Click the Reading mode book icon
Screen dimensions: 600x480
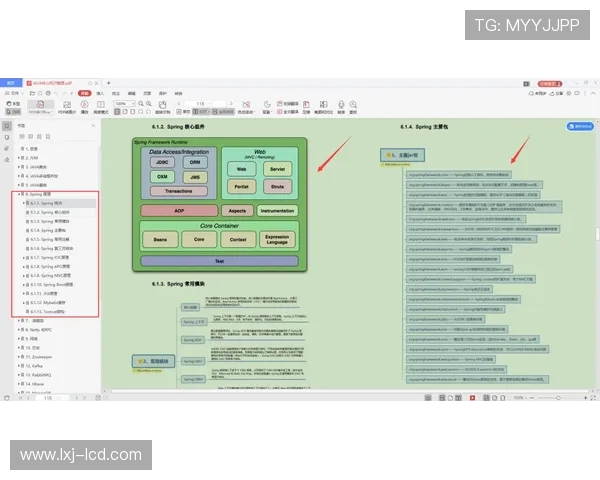[x=101, y=106]
